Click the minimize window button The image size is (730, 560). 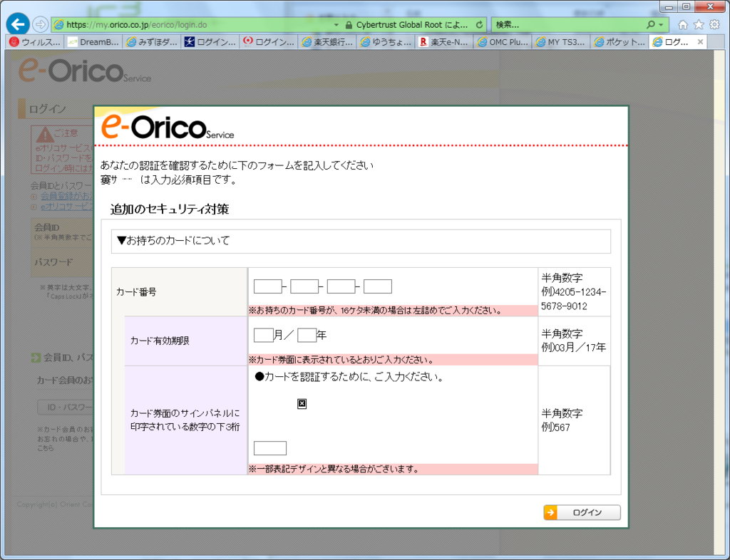point(669,7)
